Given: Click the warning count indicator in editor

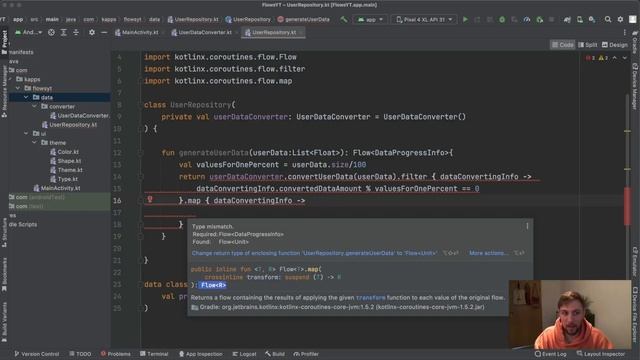Looking at the screenshot, I should pyautogui.click(x=603, y=58).
